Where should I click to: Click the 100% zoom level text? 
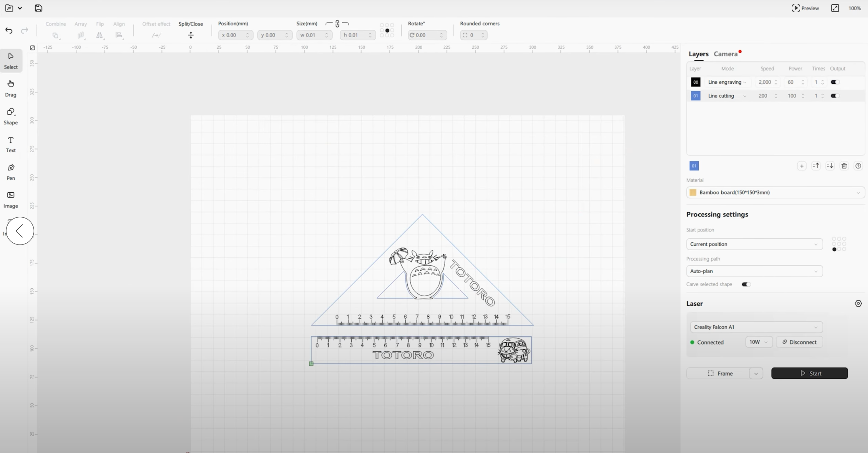pos(854,8)
